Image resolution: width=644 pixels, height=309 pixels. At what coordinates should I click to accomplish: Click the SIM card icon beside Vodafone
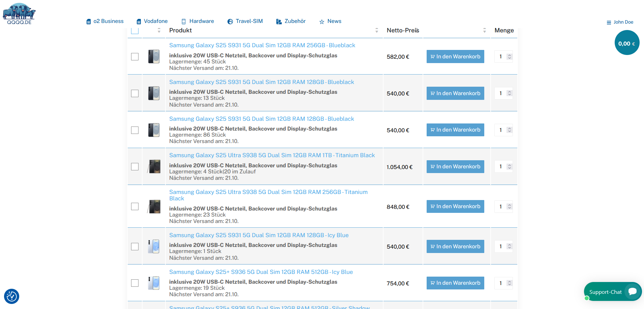point(139,22)
